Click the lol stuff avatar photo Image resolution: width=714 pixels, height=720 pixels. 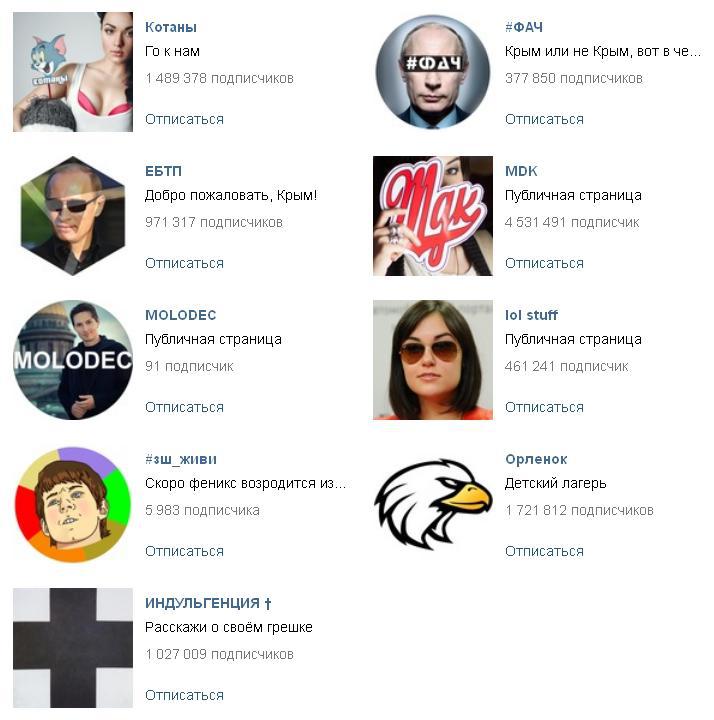[x=433, y=360]
